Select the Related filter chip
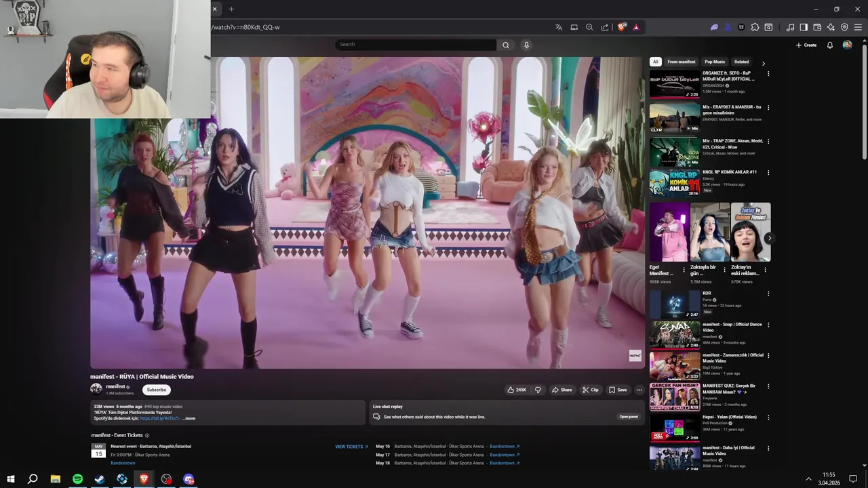Screen dimensions: 868x488 pos(742,62)
